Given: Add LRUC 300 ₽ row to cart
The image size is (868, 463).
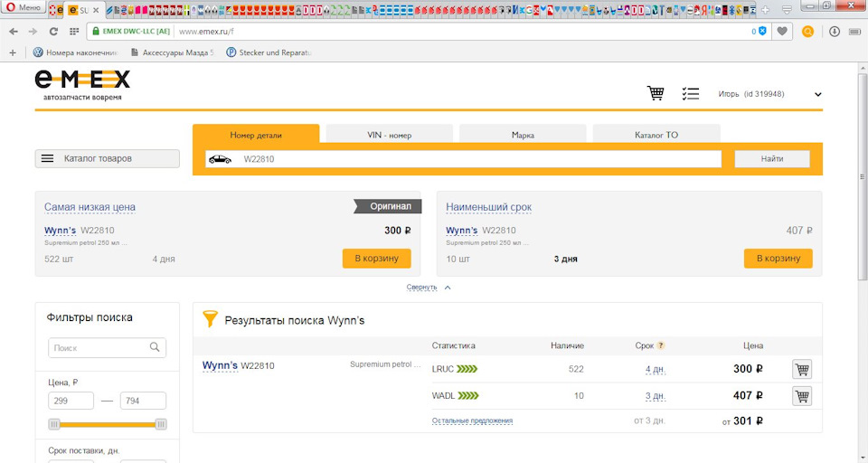Looking at the screenshot, I should 802,369.
